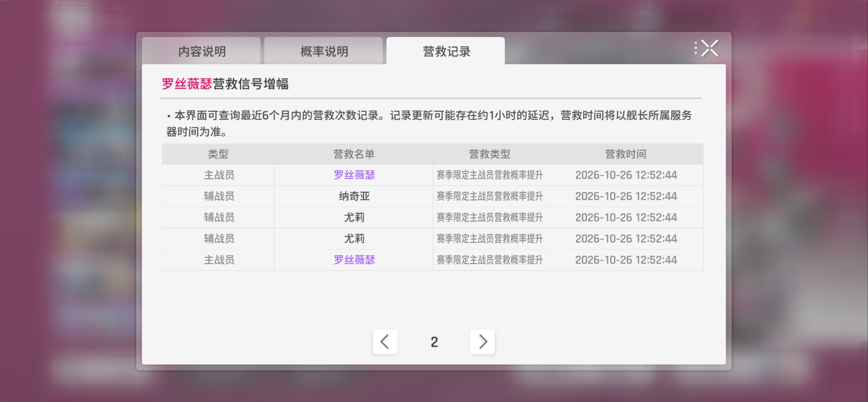Click rescue type cell in 纳奇亚 row
Viewport: 868px width, 402px height.
pos(489,196)
